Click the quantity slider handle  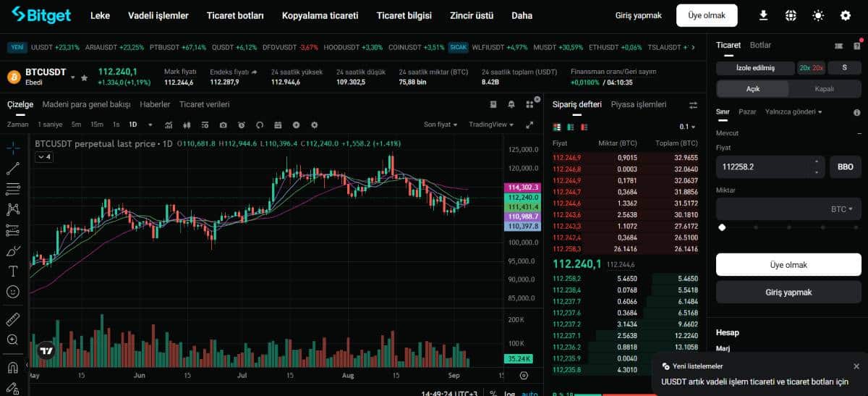pos(721,227)
